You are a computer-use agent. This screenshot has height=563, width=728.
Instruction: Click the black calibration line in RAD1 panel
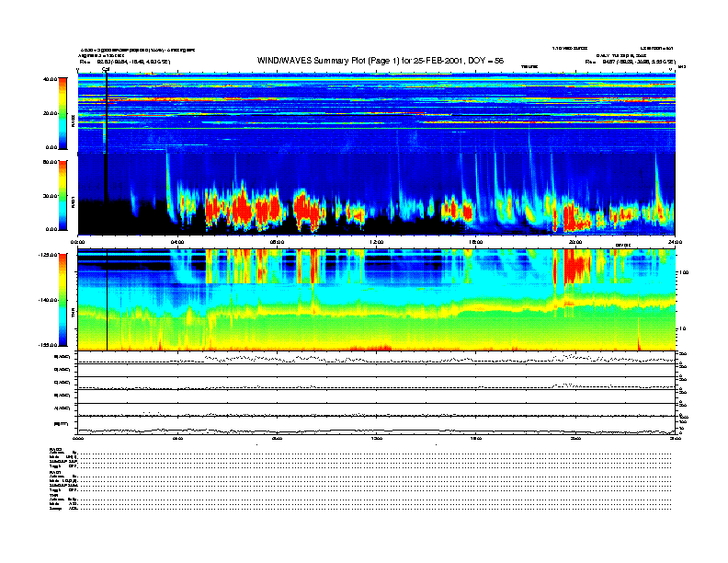pyautogui.click(x=107, y=177)
